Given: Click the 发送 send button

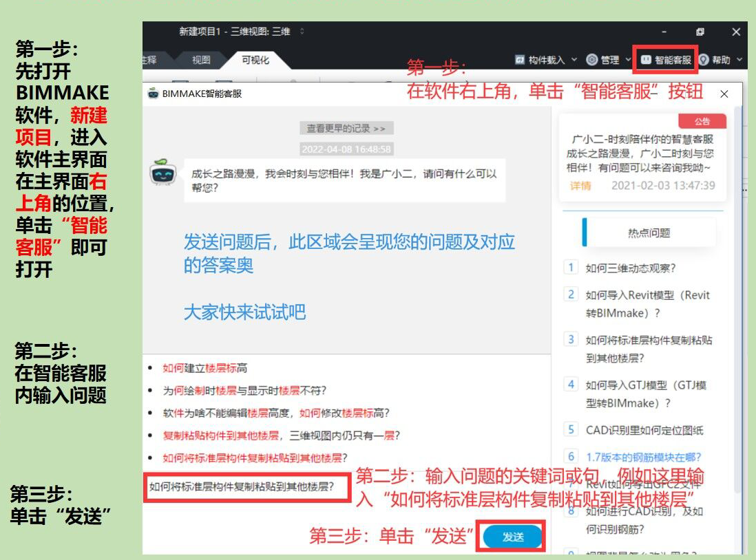Looking at the screenshot, I should click(x=512, y=537).
